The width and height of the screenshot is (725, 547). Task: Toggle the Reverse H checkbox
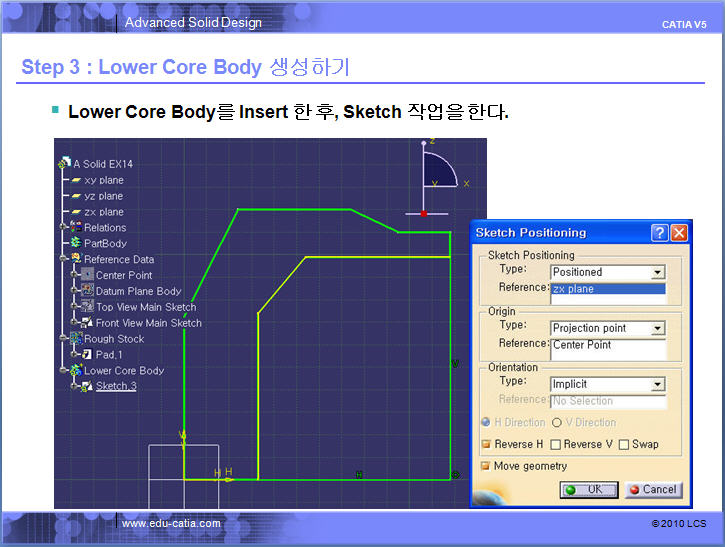(486, 444)
